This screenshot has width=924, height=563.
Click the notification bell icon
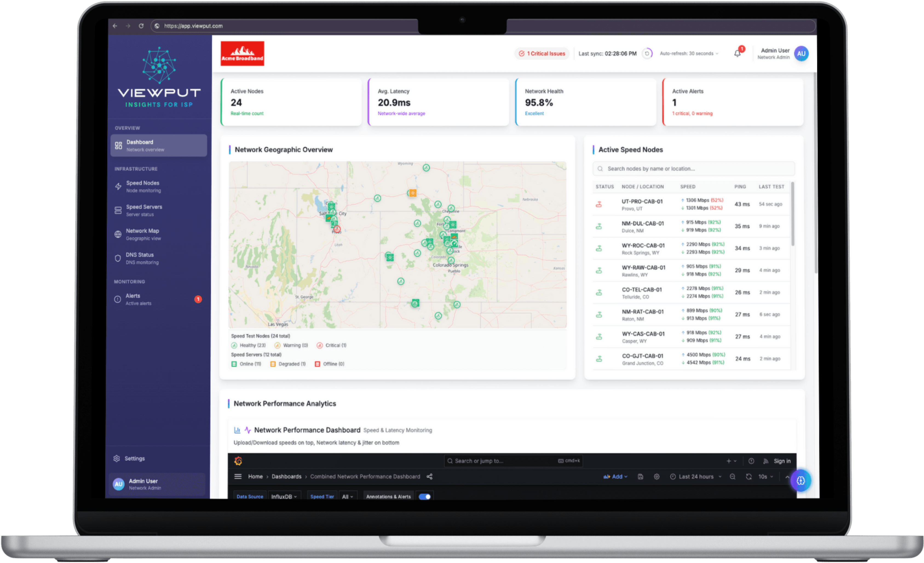click(737, 54)
